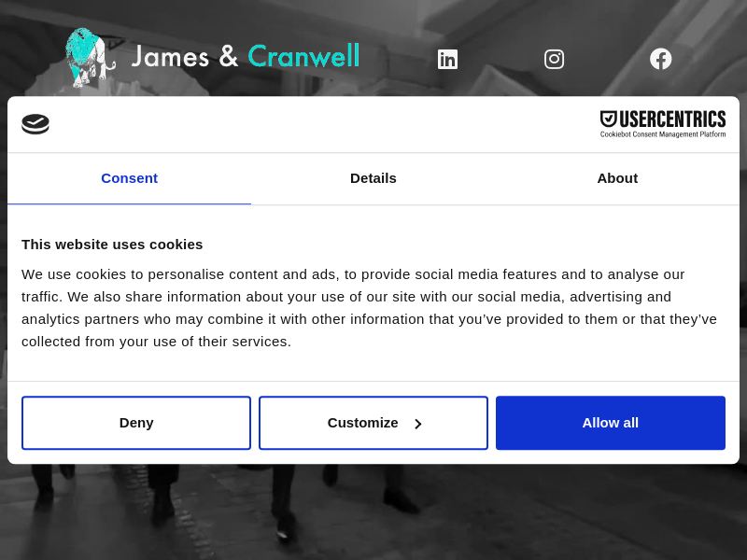Open the About tab

617,178
